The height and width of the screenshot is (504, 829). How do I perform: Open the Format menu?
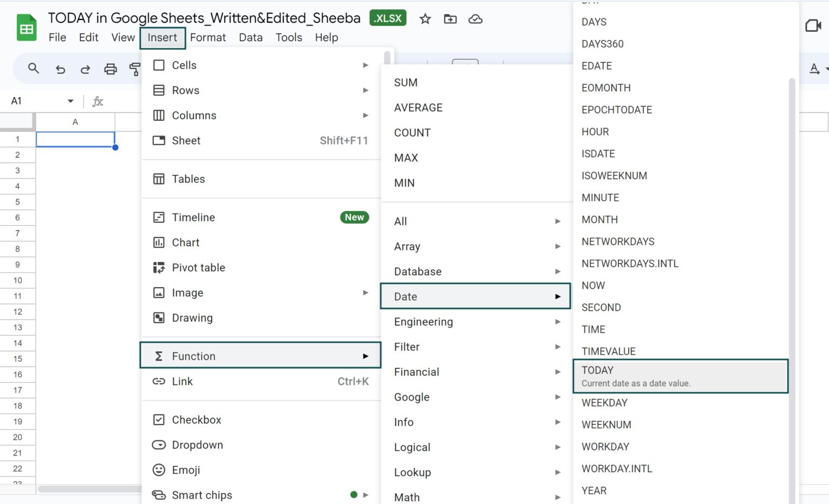pyautogui.click(x=208, y=37)
